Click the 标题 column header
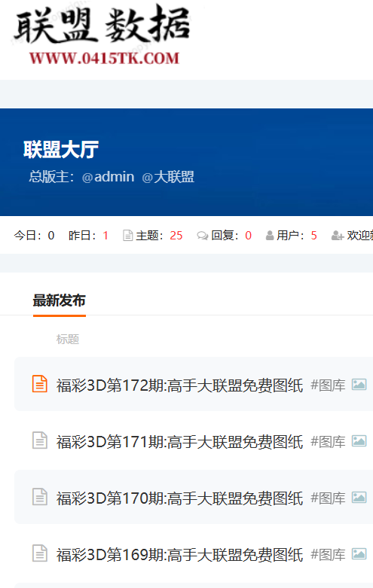The height and width of the screenshot is (588, 373). [x=68, y=340]
